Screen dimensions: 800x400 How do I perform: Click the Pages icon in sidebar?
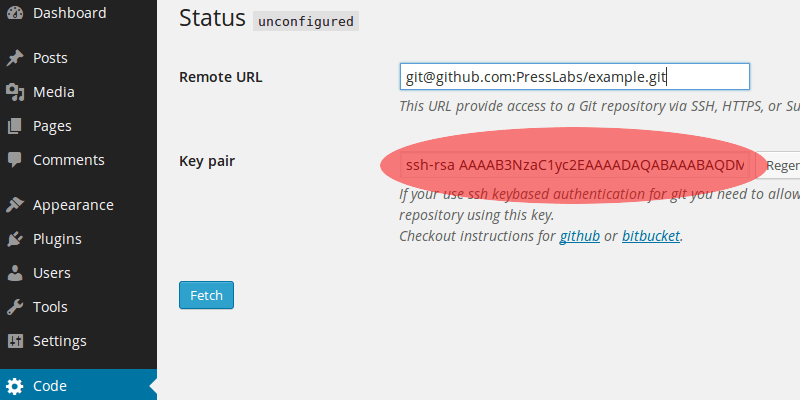coord(15,126)
